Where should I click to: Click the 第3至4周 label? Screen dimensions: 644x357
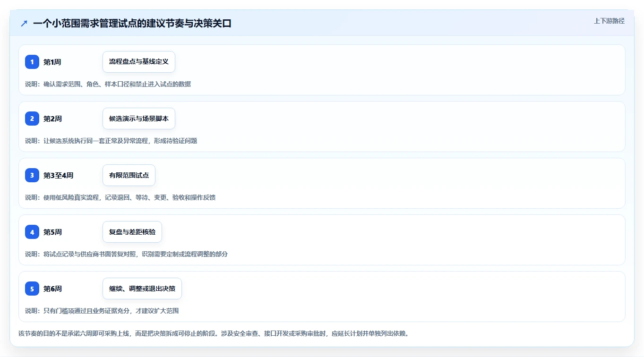59,175
